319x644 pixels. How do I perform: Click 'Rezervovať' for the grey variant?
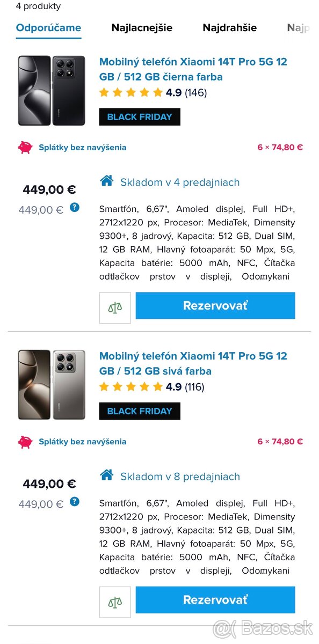point(215,599)
